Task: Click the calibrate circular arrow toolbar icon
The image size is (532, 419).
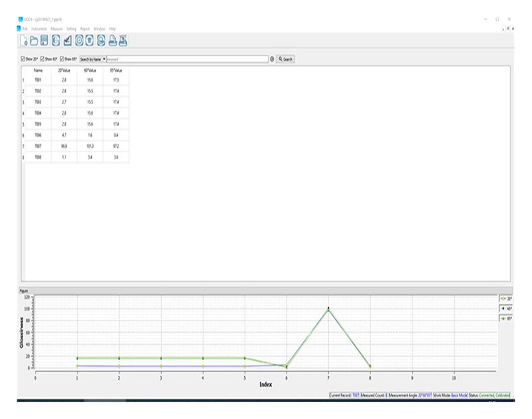Action: 56,41
